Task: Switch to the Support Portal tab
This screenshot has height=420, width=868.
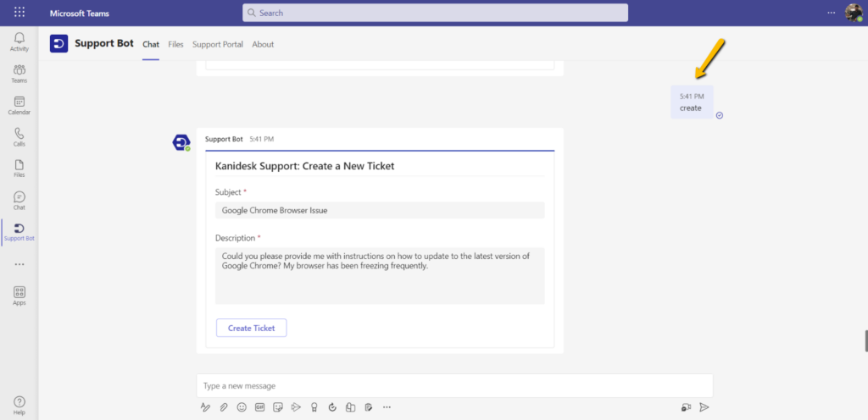Action: click(218, 44)
